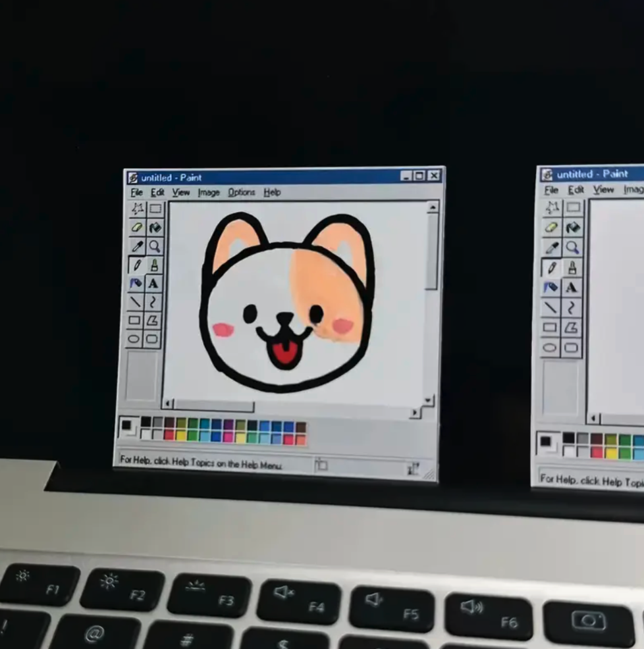Select the Magnifier tool
This screenshot has width=644, height=649.
153,246
